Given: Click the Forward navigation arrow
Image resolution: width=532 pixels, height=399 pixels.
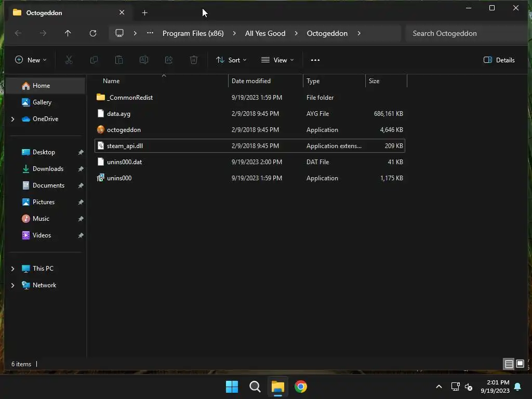Looking at the screenshot, I should click(x=43, y=33).
